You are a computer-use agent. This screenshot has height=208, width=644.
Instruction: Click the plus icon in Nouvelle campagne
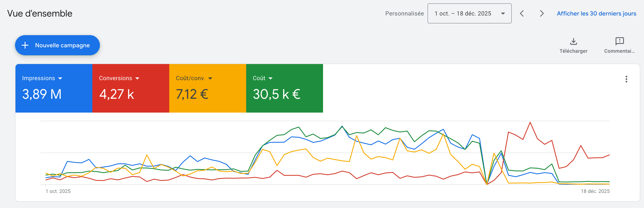(25, 45)
